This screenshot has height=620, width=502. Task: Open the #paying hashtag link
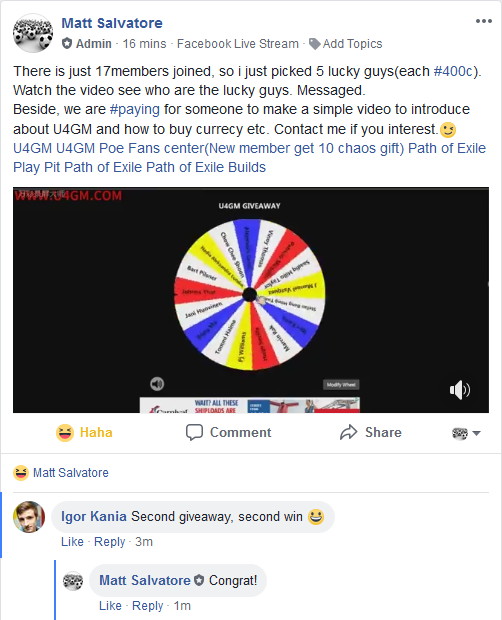[x=135, y=109]
